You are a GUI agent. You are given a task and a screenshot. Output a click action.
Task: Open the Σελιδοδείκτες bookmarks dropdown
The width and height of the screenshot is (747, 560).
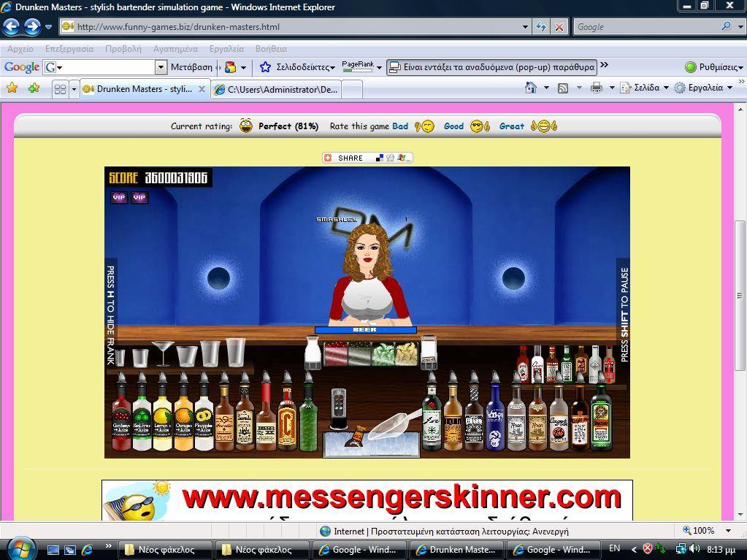(332, 68)
